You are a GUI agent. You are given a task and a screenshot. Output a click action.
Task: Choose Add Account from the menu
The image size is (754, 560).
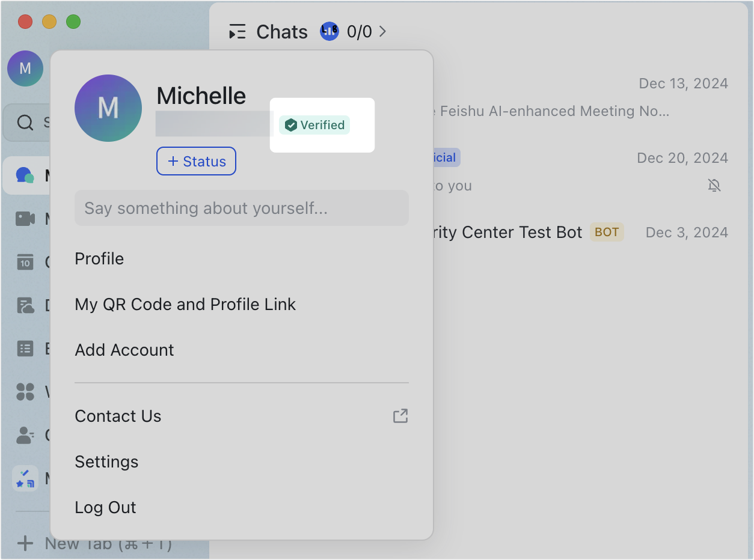pyautogui.click(x=124, y=350)
